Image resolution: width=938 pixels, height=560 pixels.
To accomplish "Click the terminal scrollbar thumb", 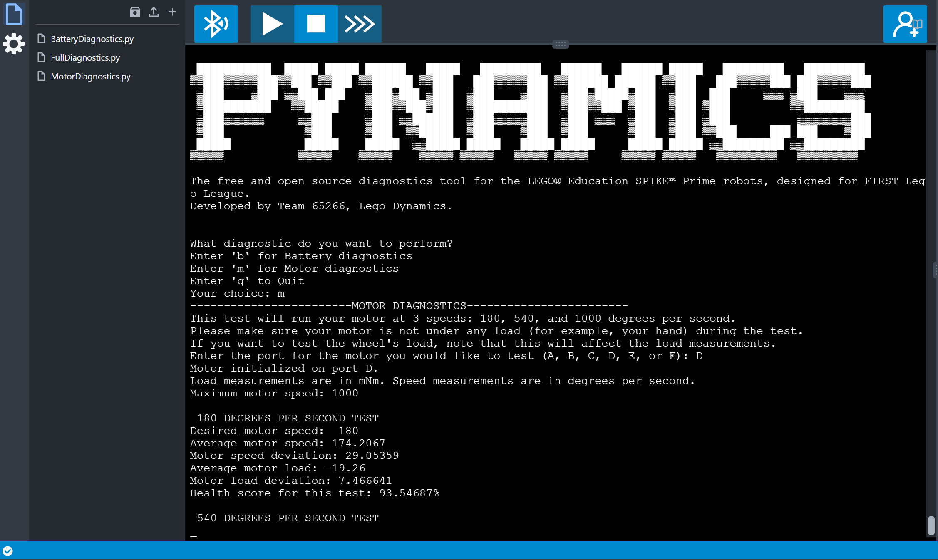I will [x=931, y=525].
